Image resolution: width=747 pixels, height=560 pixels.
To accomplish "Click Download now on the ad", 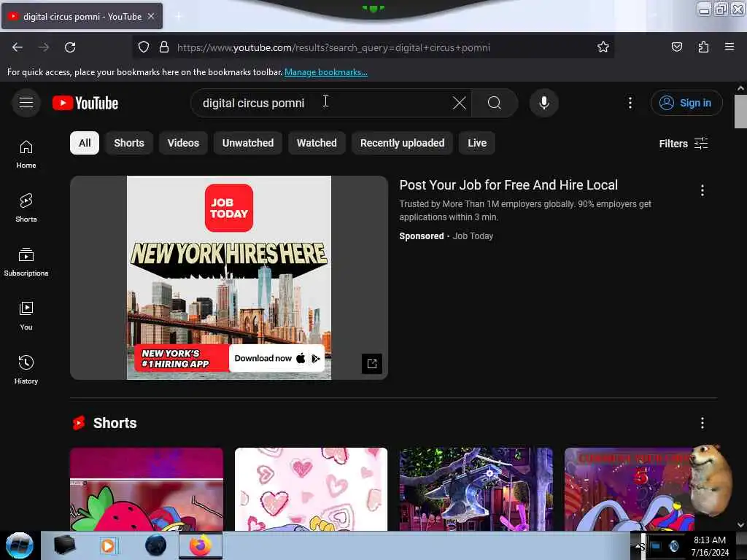I will click(x=276, y=358).
